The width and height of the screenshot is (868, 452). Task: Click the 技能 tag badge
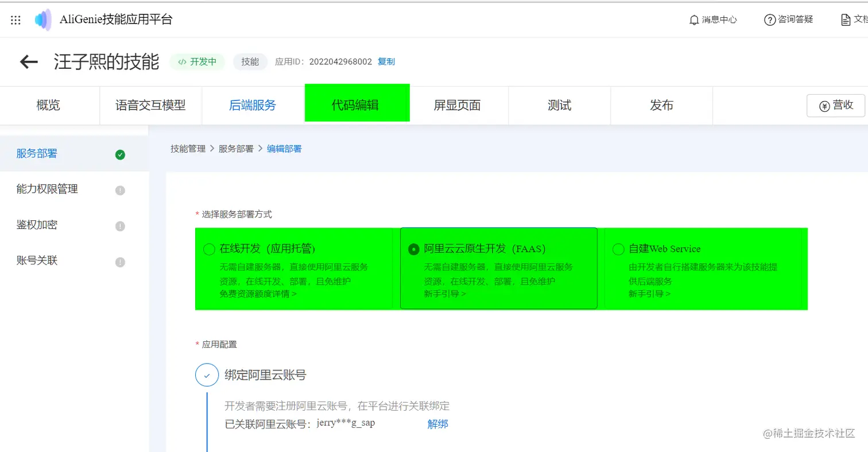click(250, 62)
